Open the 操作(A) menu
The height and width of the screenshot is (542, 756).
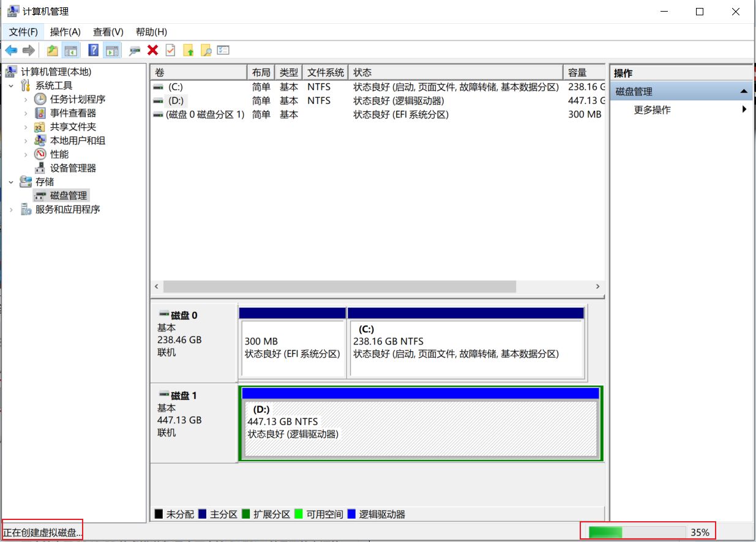(65, 32)
